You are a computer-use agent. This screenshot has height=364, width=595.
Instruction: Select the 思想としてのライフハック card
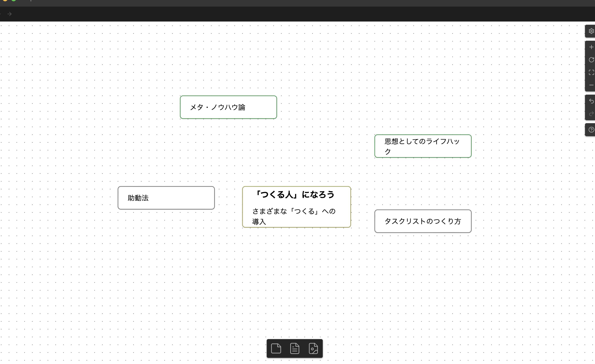tap(423, 146)
